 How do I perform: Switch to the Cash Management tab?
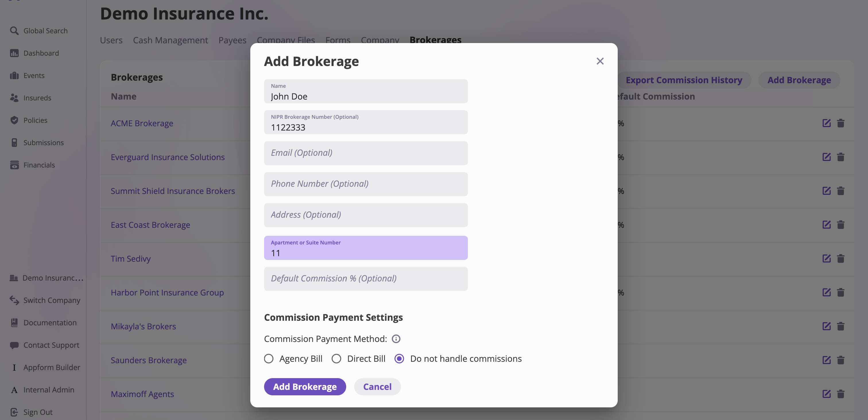[x=170, y=40]
